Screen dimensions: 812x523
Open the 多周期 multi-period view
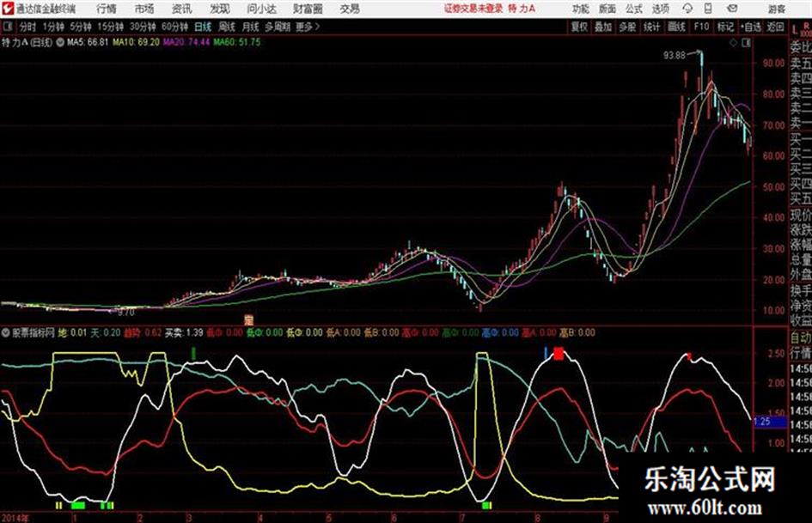pyautogui.click(x=278, y=27)
